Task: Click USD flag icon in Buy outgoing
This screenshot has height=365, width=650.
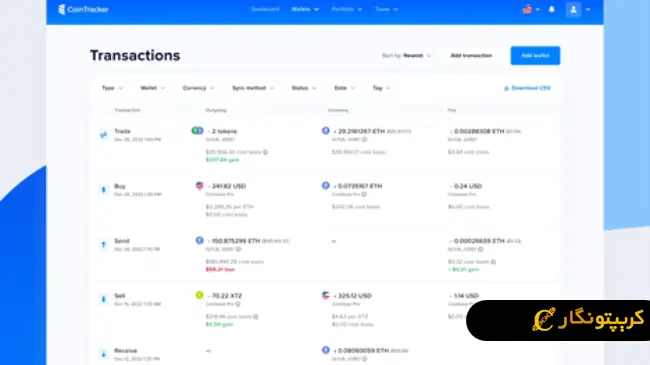Action: tap(199, 185)
